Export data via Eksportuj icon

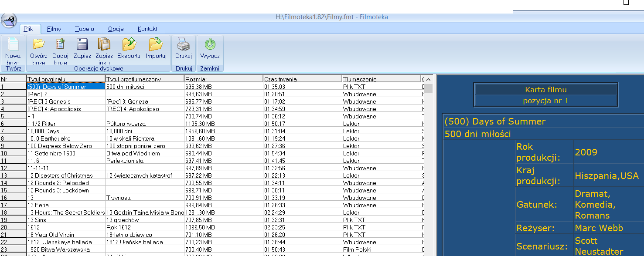pyautogui.click(x=129, y=44)
